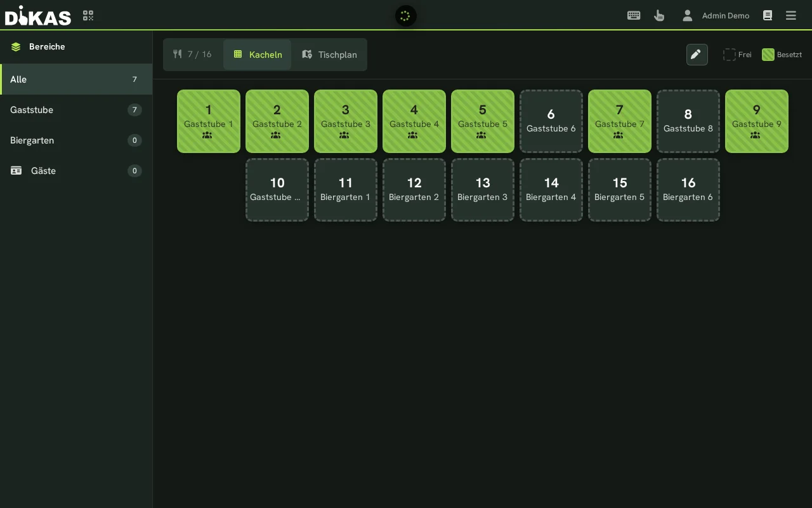Select the Biergarten area in sidebar

[76, 140]
